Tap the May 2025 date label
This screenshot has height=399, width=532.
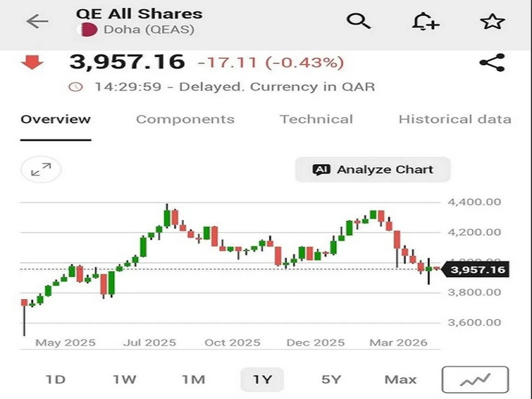(x=66, y=343)
